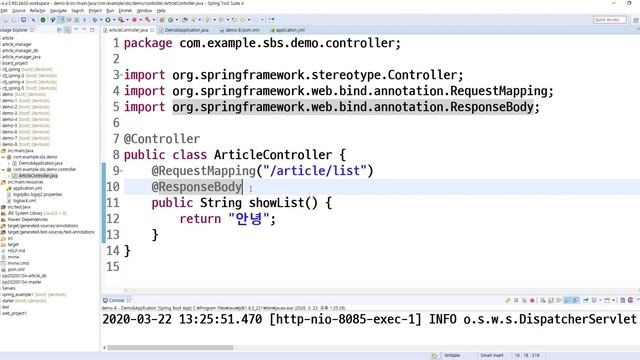Open the dropdown next to external tools icon
Viewport: 640px width, 360px height.
127,20
